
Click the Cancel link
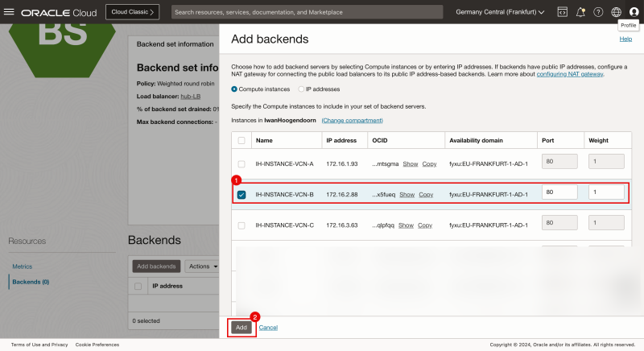[268, 328]
